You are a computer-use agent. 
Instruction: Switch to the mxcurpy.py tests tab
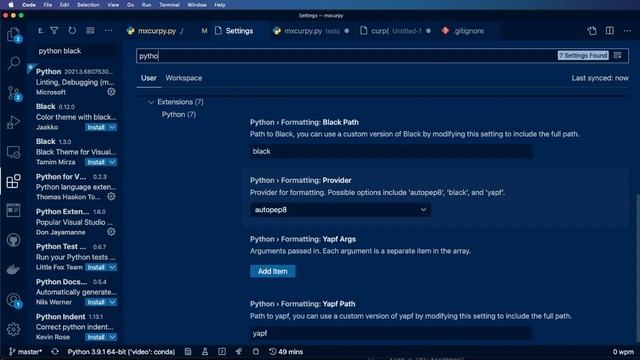tap(312, 31)
